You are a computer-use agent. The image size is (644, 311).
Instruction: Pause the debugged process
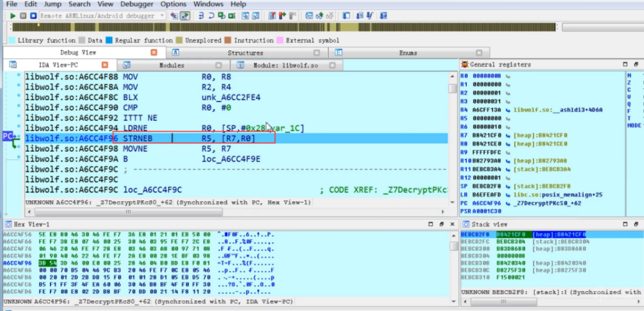(x=23, y=15)
